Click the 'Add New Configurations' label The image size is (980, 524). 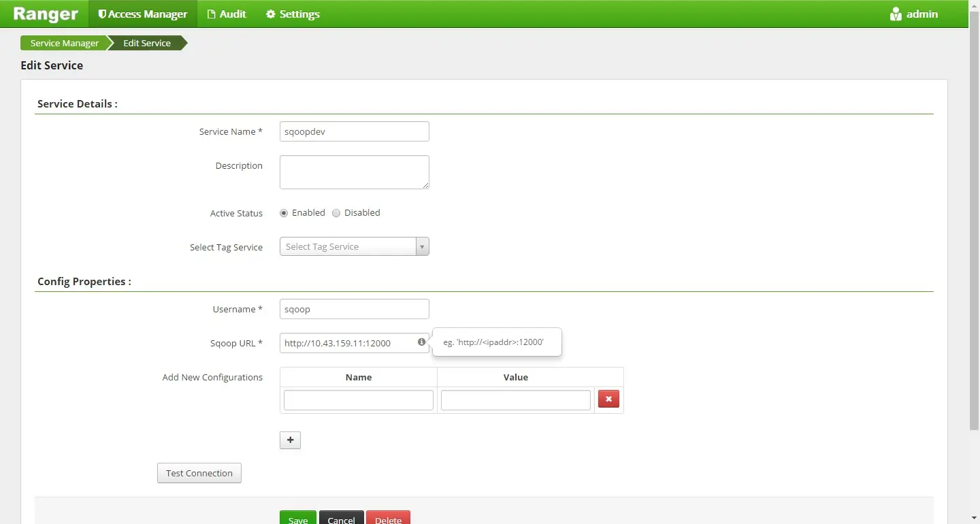(212, 377)
